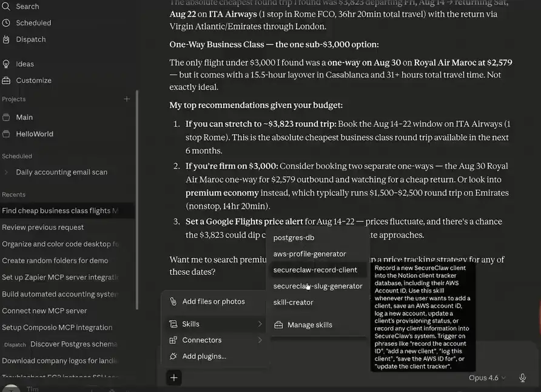Image resolution: width=541 pixels, height=392 pixels.
Task: Open the HelloWorld project
Action: 35,134
